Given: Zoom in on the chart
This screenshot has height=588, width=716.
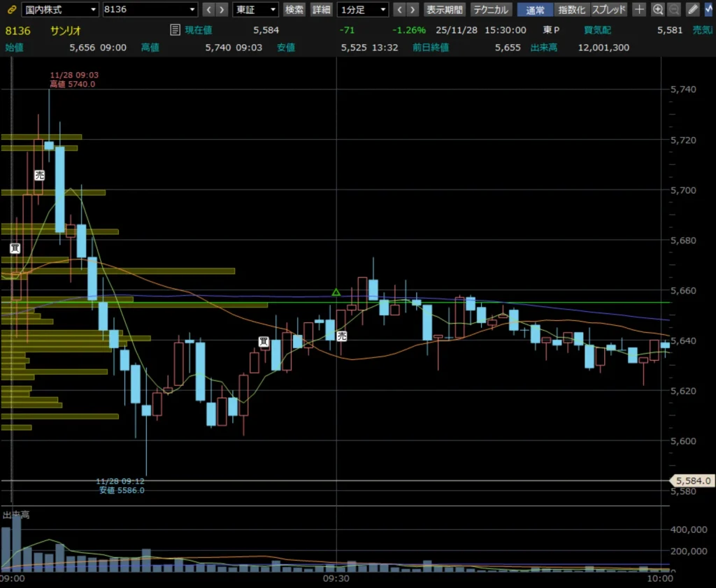Looking at the screenshot, I should click(x=657, y=10).
